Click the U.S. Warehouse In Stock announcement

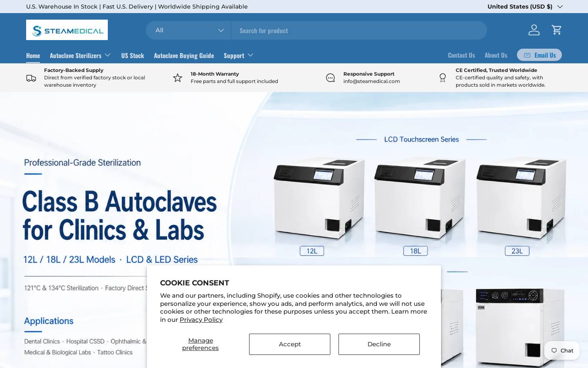(x=137, y=7)
